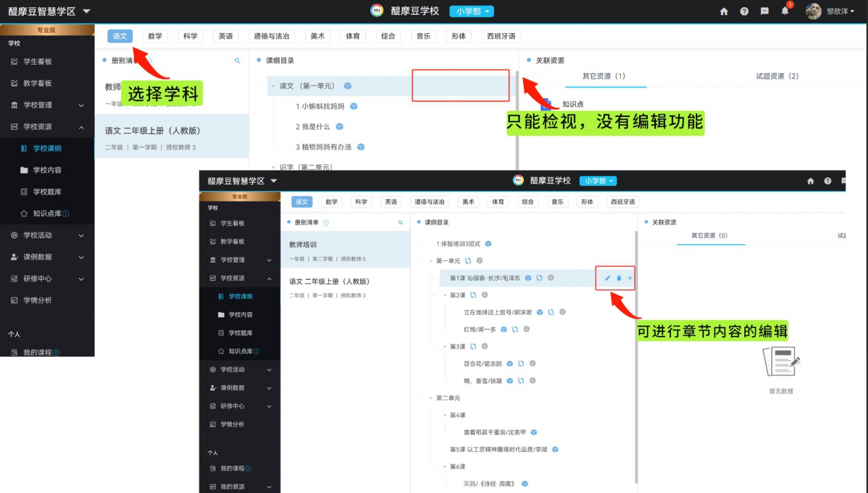The width and height of the screenshot is (868, 493).
Task: Open the notification bell with badge 3
Action: tap(785, 11)
